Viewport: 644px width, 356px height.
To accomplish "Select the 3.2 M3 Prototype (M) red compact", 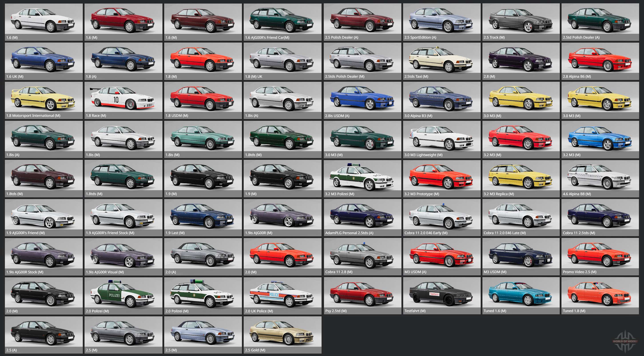I will pos(442,179).
